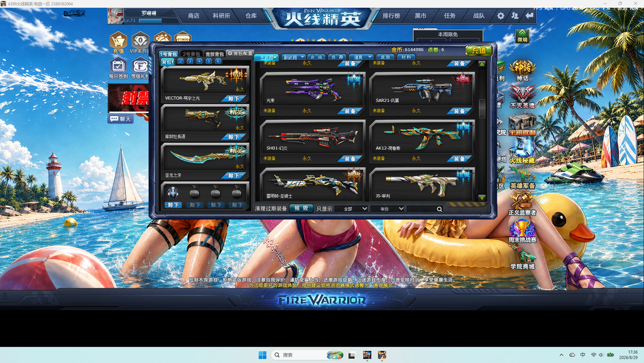The height and width of the screenshot is (363, 644).
Task: Click the green 微端 arrow icon
Action: click(x=522, y=36)
